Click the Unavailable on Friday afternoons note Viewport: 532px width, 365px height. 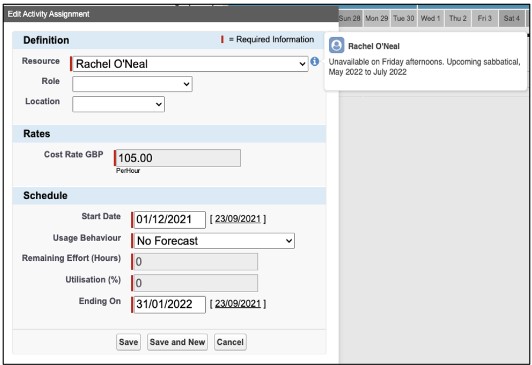(x=424, y=67)
